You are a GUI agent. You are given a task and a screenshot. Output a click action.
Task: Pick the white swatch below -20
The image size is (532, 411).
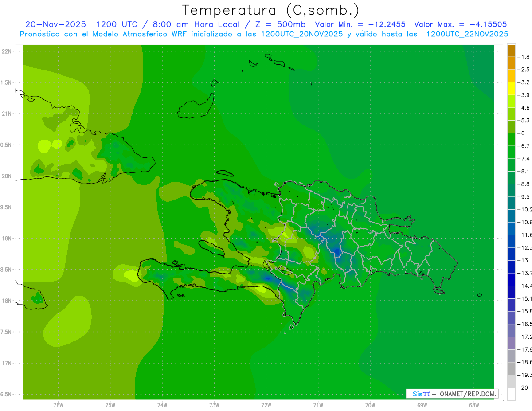click(511, 394)
